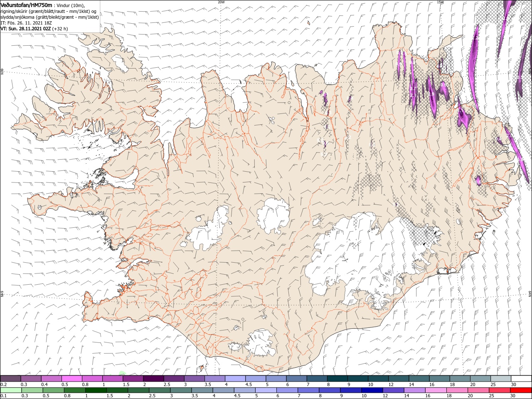Click the first purple 0.2 snow scale swatch
The width and height of the screenshot is (532, 399).
(10, 378)
